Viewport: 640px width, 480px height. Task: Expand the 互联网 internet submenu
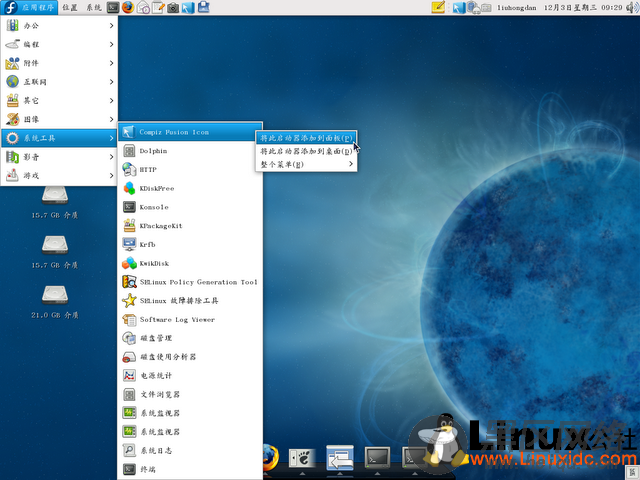59,82
